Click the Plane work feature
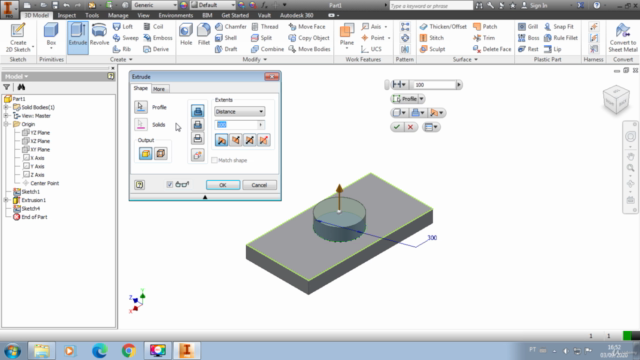This screenshot has width=640, height=360. coord(347,35)
